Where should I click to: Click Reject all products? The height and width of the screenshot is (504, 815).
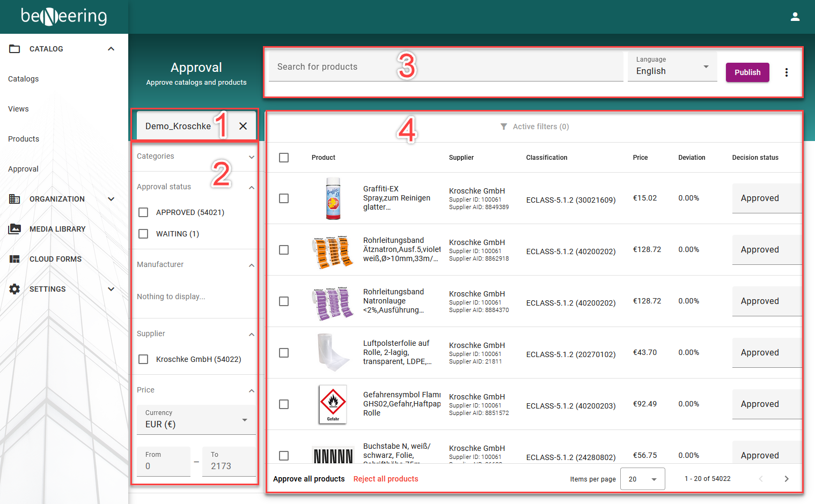click(x=386, y=479)
